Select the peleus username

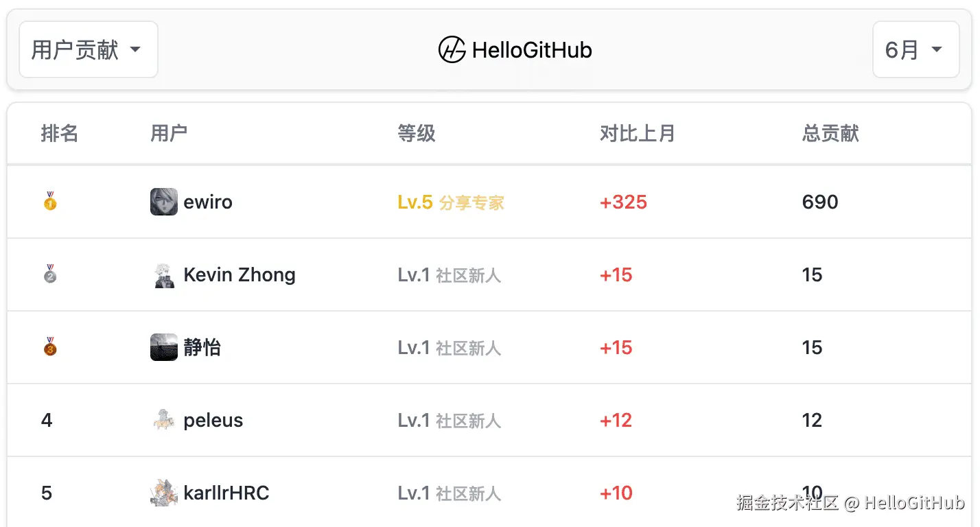[213, 420]
